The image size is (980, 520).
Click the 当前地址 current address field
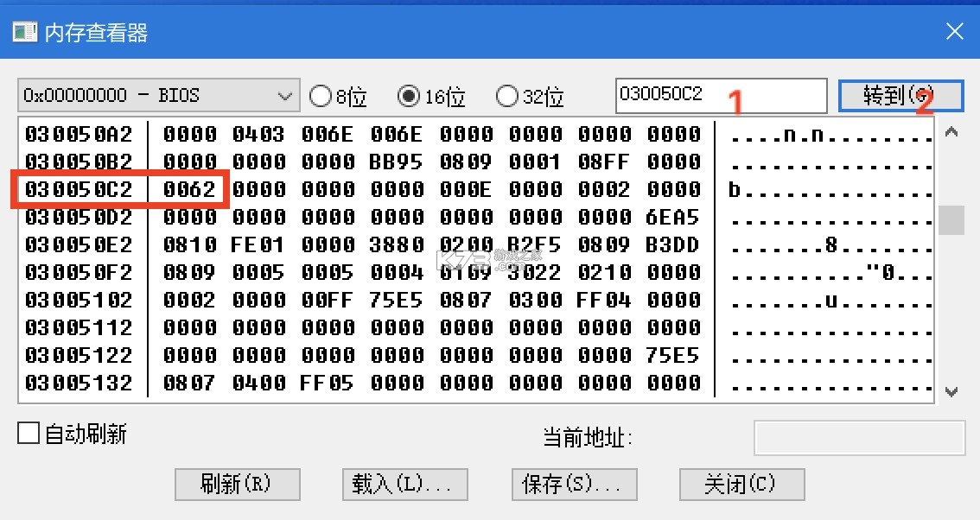(x=859, y=438)
